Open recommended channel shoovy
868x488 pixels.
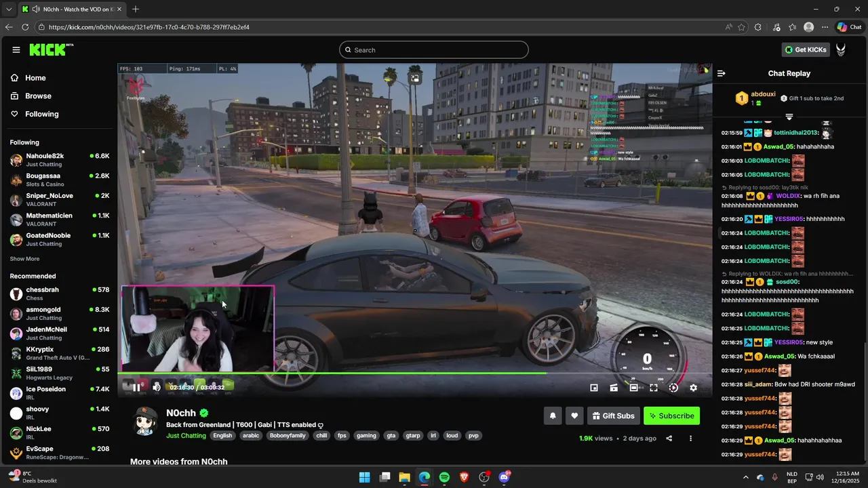pos(60,413)
